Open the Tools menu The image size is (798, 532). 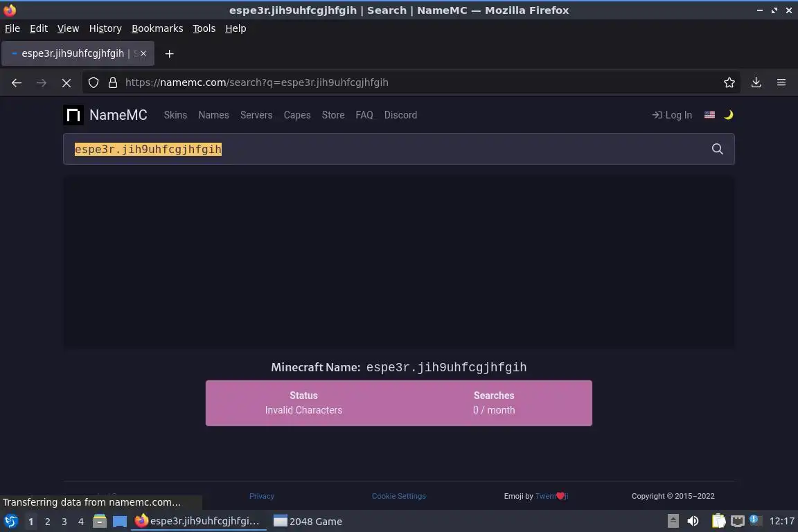tap(204, 28)
